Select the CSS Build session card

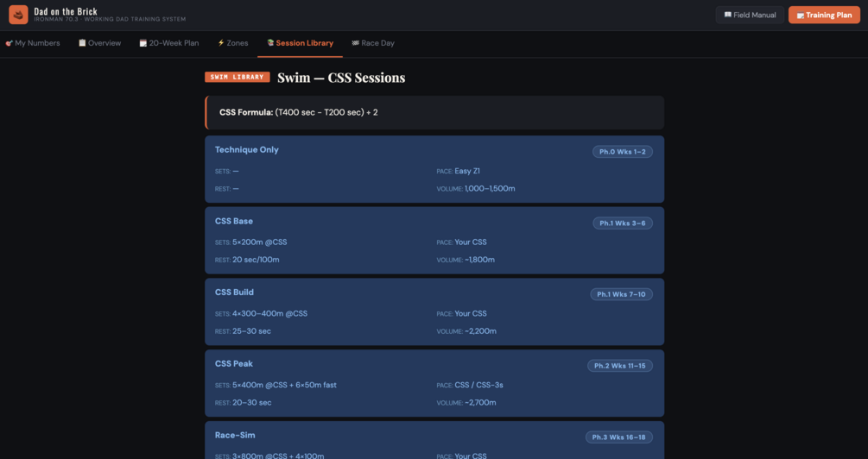[x=434, y=312]
